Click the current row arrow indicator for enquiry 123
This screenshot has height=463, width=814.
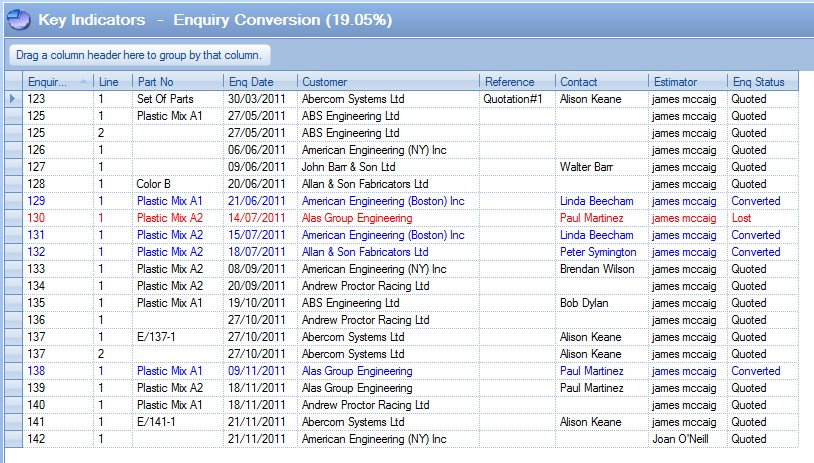click(x=13, y=99)
